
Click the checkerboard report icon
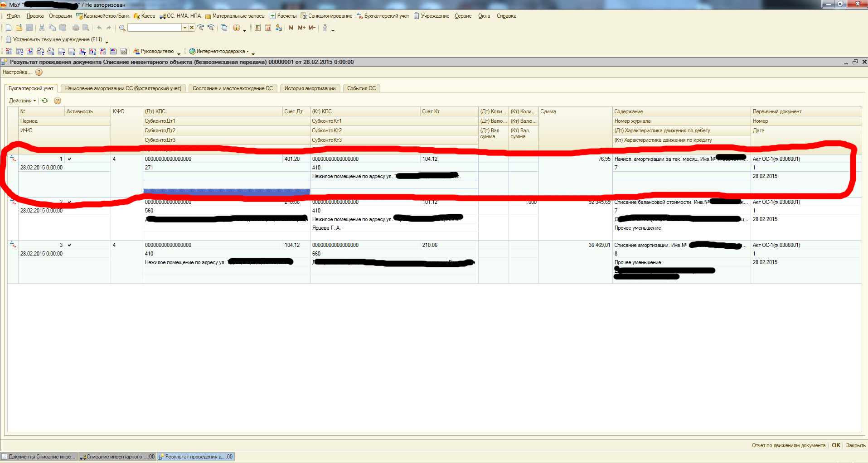coord(123,51)
